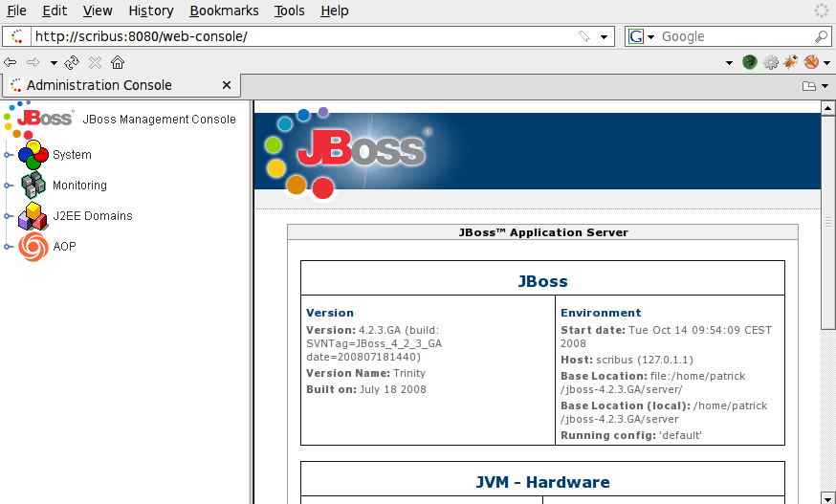The height and width of the screenshot is (504, 836).
Task: Click the stop loading X icon
Action: click(95, 62)
